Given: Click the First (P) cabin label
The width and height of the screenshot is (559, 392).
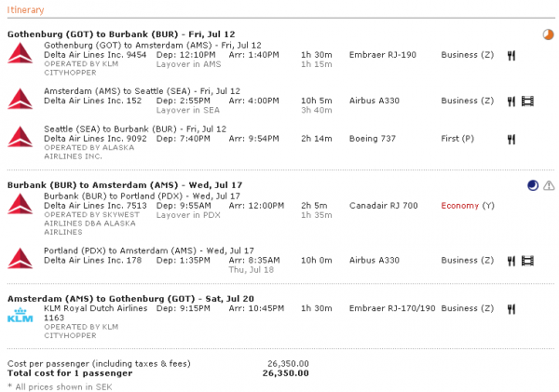Looking at the screenshot, I should (460, 139).
